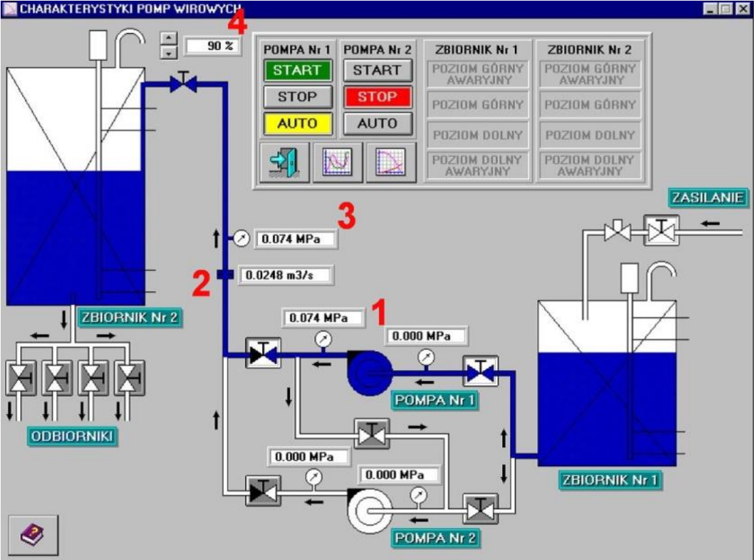Screen dimensions: 754x560
Task: Click the POMPA Nr 2 pump symbol
Action: pos(369,511)
